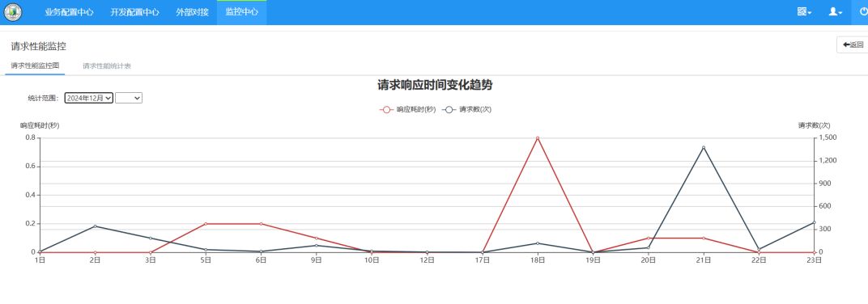Open 开发配置中心 menu
Screen dimensions: 868x304
point(134,12)
